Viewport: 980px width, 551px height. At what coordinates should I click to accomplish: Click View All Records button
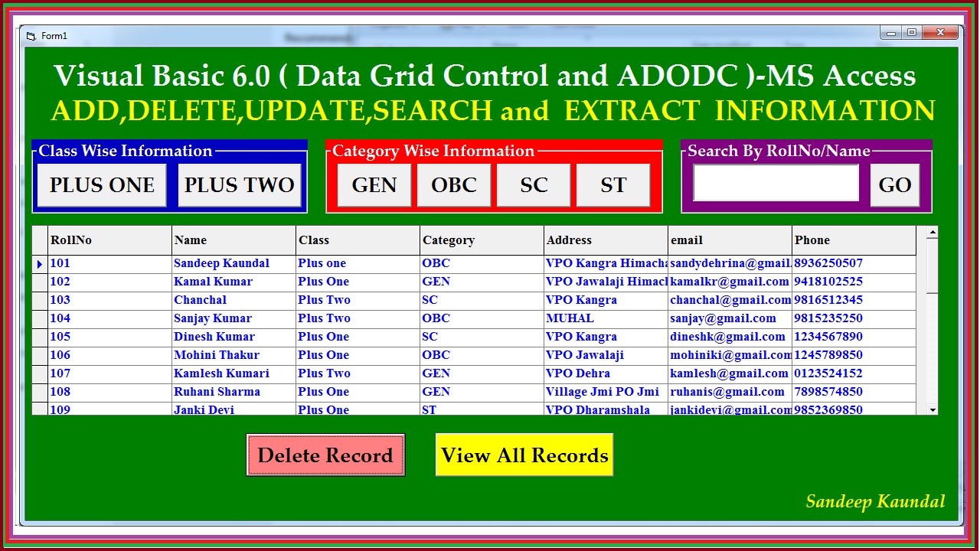(x=524, y=455)
